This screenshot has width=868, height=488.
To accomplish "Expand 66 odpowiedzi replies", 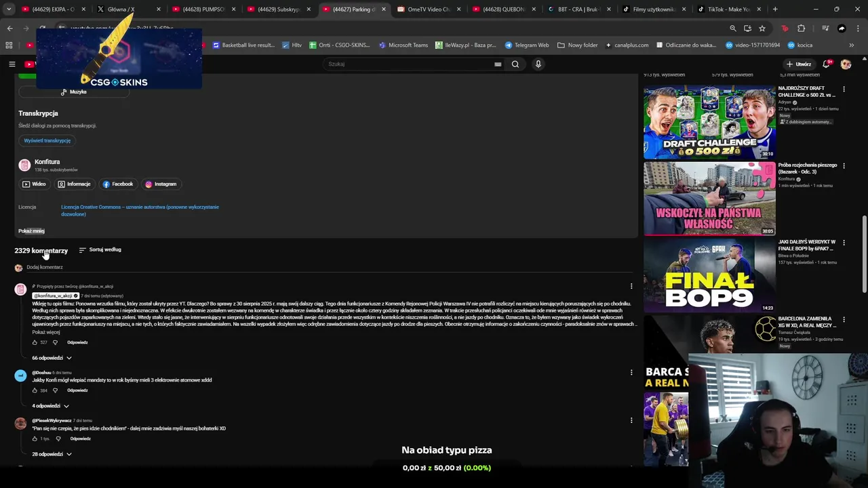I will click(x=52, y=358).
